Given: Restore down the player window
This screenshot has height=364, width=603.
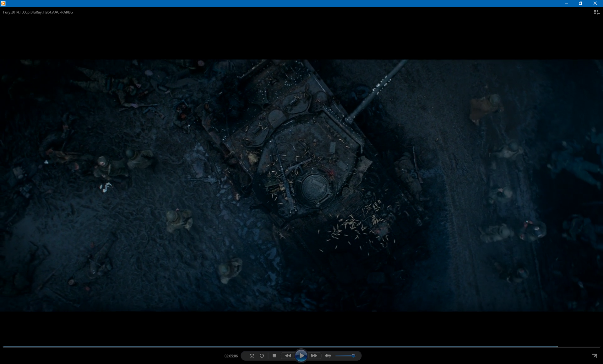Looking at the screenshot, I should [580, 3].
